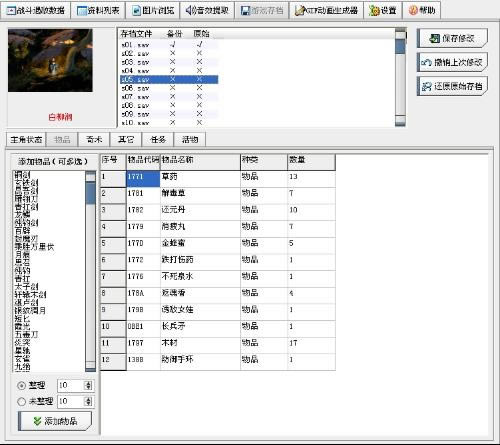The width and height of the screenshot is (500, 445).
Task: Open the GIF动画生成器 tool icon
Action: (x=299, y=11)
